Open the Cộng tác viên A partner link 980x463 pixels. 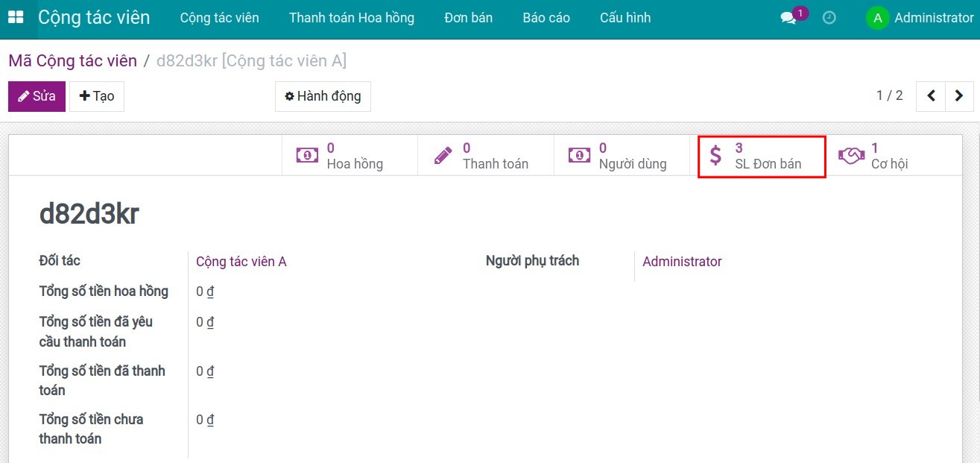(241, 262)
